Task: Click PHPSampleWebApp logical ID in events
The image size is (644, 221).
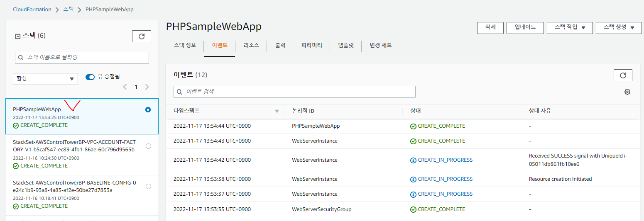Action: [x=316, y=126]
